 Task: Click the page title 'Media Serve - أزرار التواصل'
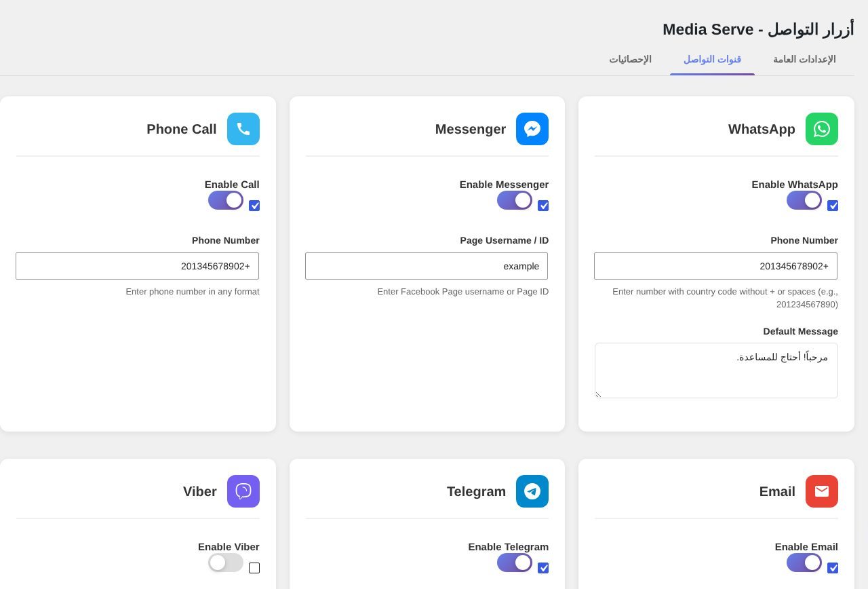758,30
